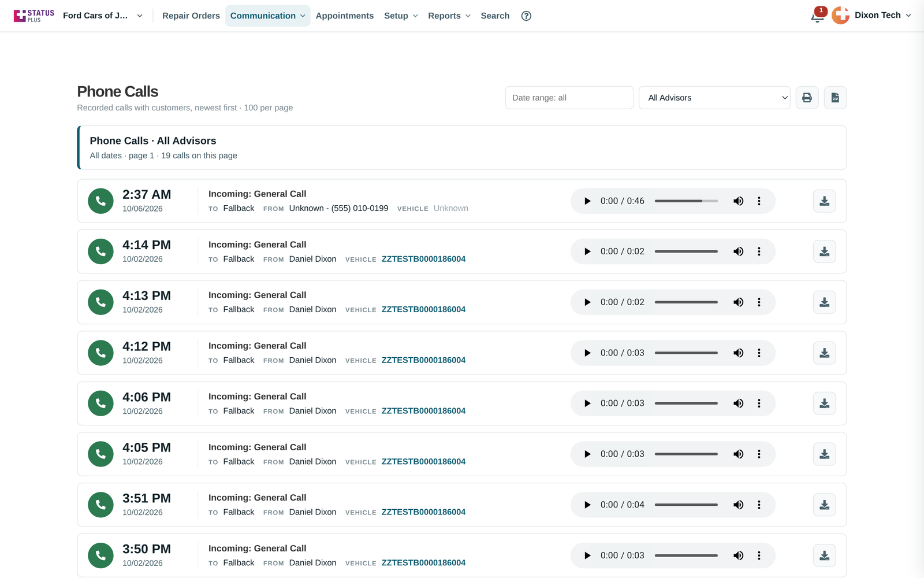Viewport: 924px width, 578px height.
Task: Open more options for 4:12 PM call
Action: coord(759,353)
